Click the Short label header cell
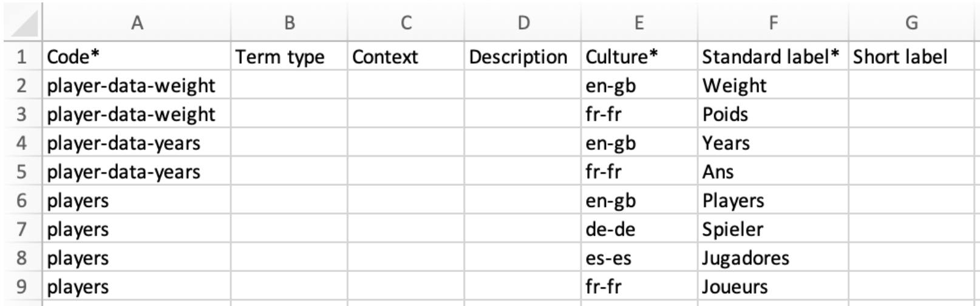 (911, 56)
